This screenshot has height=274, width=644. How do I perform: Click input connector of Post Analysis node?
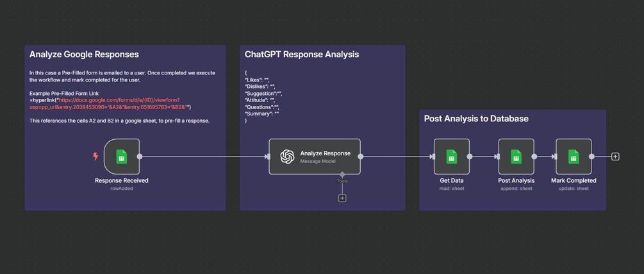497,157
